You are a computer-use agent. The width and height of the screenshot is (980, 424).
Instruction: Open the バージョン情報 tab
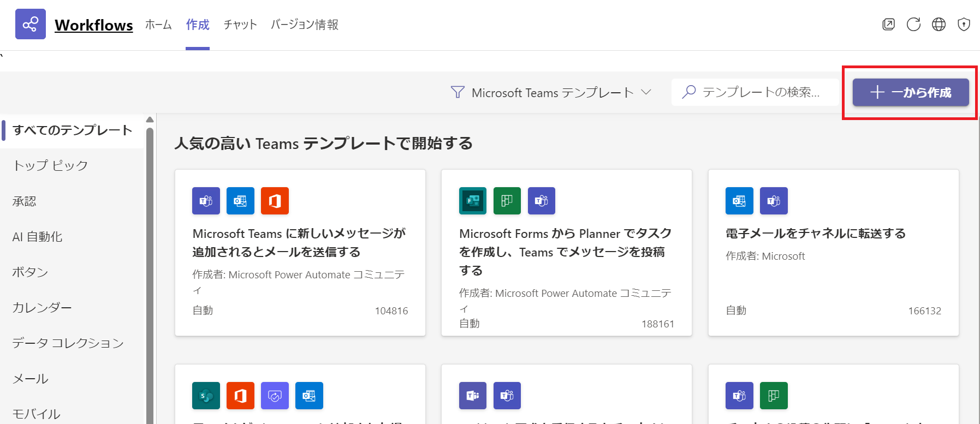coord(305,25)
